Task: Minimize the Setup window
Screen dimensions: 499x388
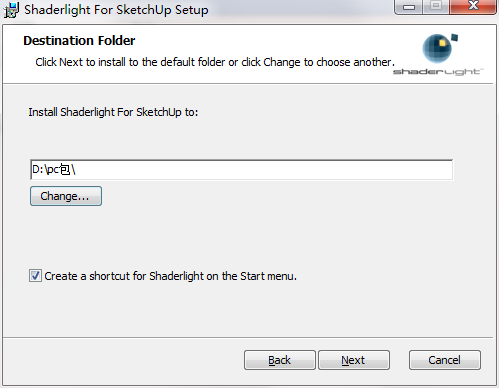Action: pyautogui.click(x=409, y=6)
